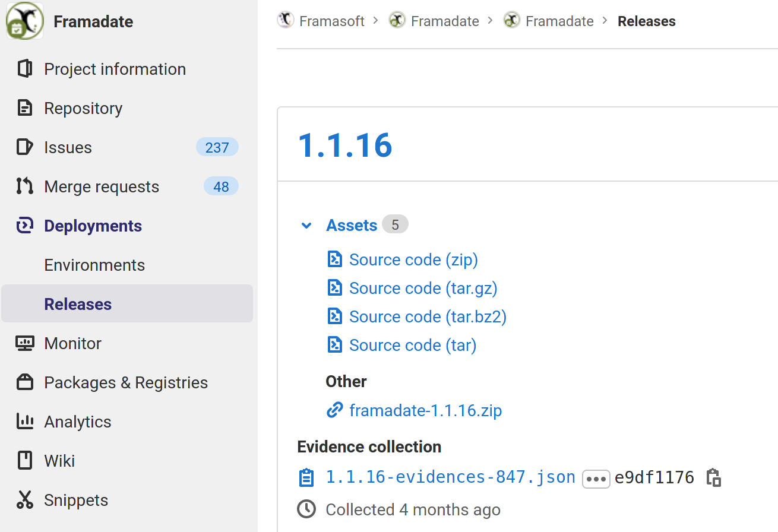Open 1.1.16-evidences-847.json link
The width and height of the screenshot is (778, 532).
(x=451, y=477)
